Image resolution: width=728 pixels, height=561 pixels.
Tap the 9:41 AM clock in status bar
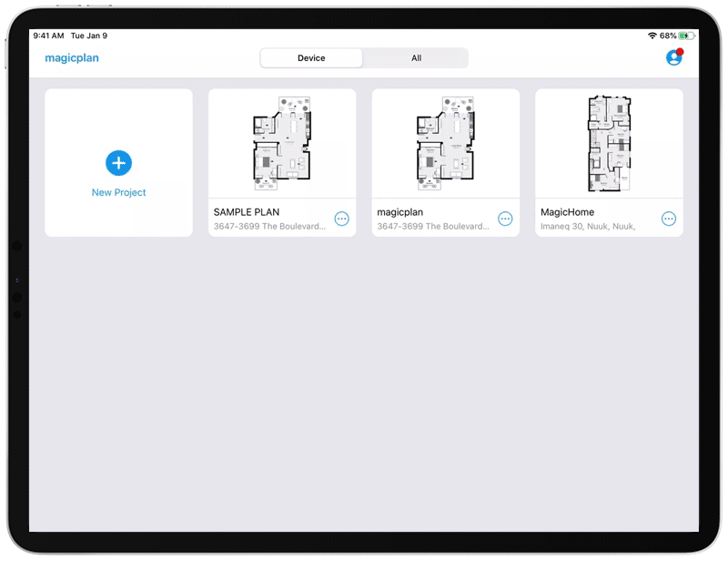(x=49, y=36)
